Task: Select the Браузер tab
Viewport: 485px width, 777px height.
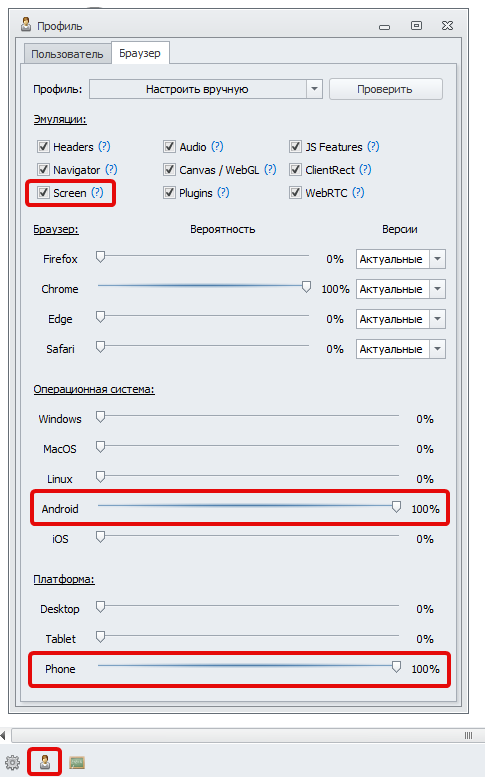Action: coord(140,53)
